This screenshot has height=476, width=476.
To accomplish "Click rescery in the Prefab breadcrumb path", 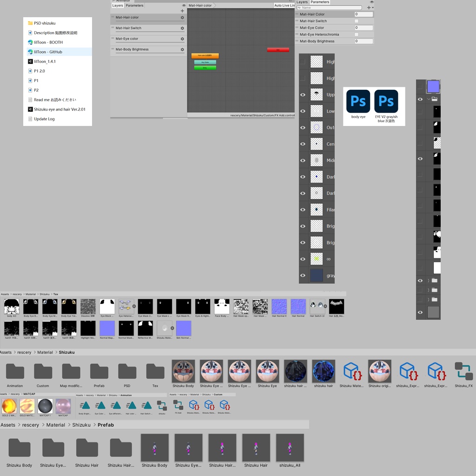I will coord(30,425).
